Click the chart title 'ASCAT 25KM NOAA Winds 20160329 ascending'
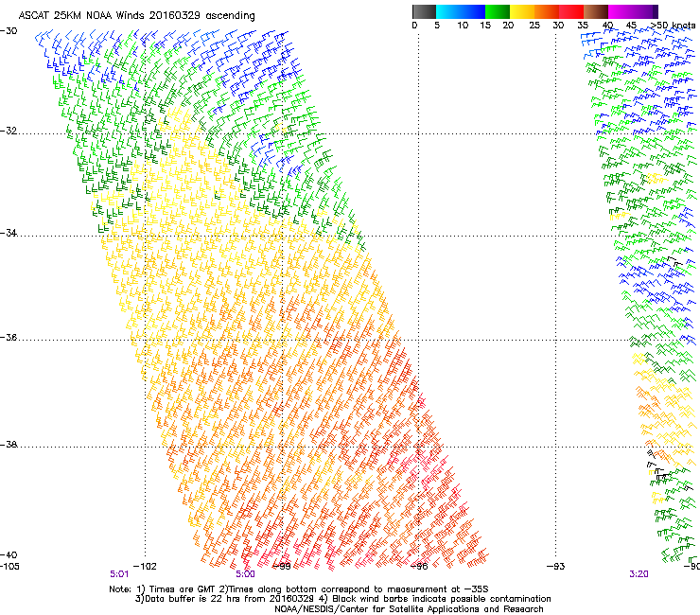The width and height of the screenshot is (700, 615). pos(136,16)
